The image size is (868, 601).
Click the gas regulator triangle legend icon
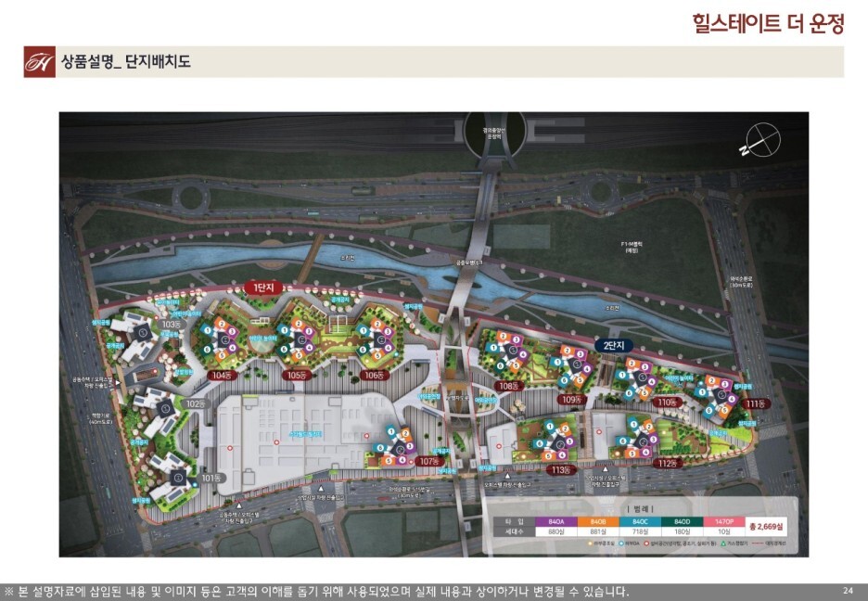tap(723, 544)
